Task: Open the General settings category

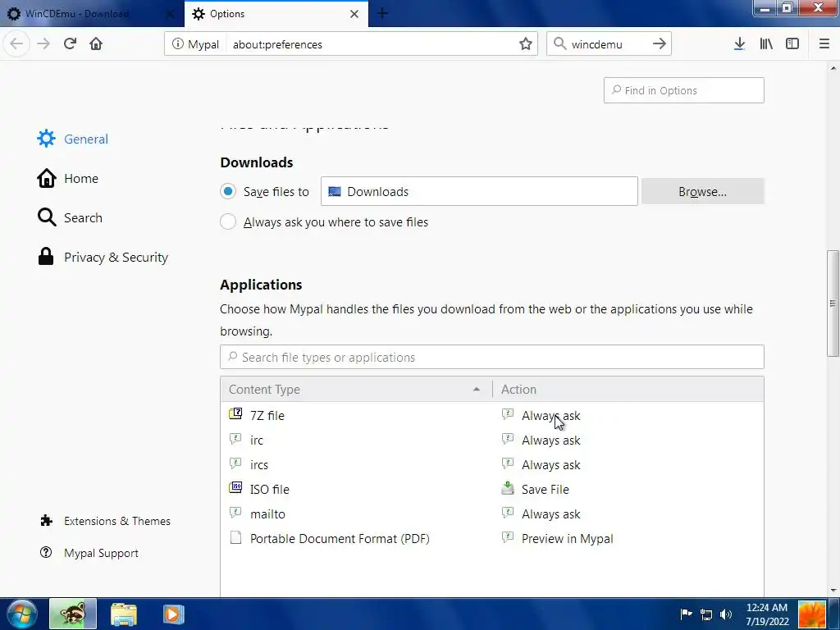Action: click(x=73, y=139)
